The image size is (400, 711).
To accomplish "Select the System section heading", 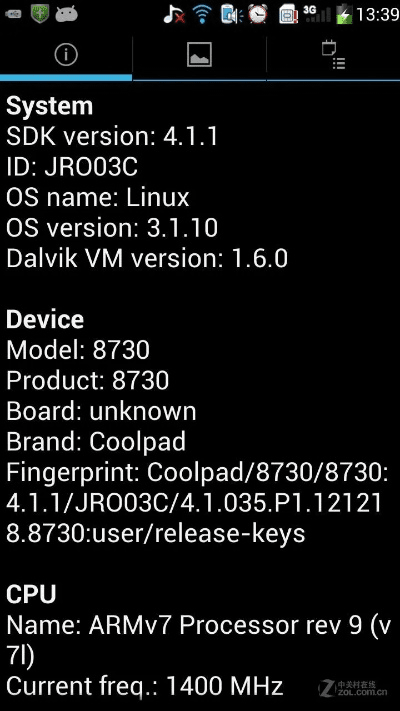I will 49,107.
